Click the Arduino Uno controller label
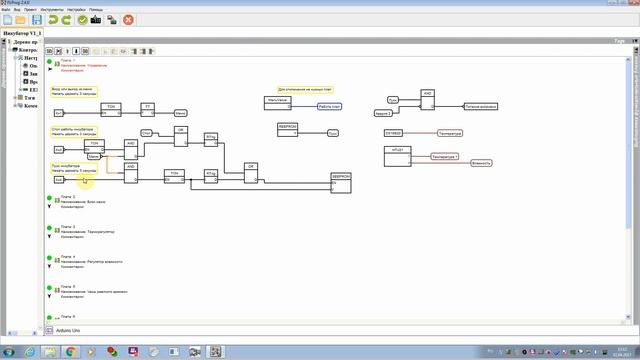 coord(68,331)
